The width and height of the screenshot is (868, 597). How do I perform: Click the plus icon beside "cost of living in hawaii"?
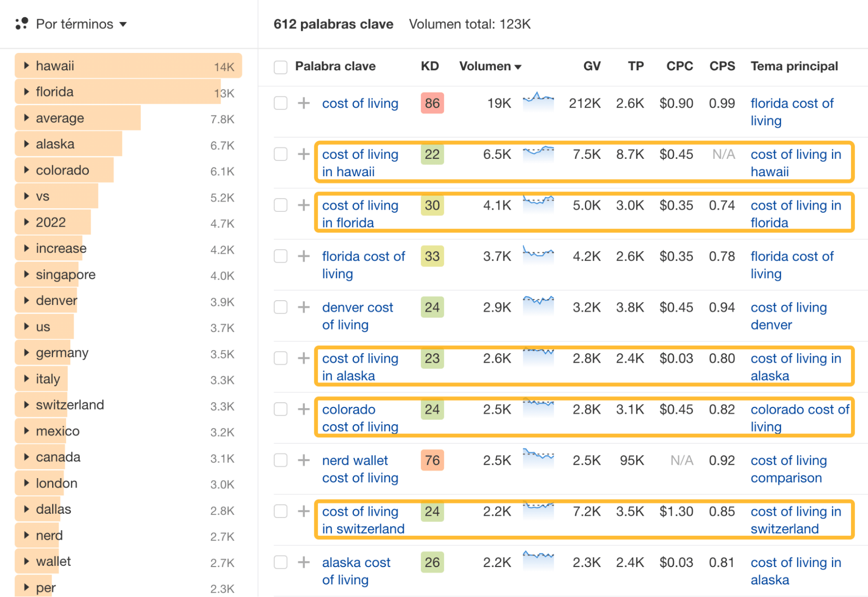tap(303, 154)
